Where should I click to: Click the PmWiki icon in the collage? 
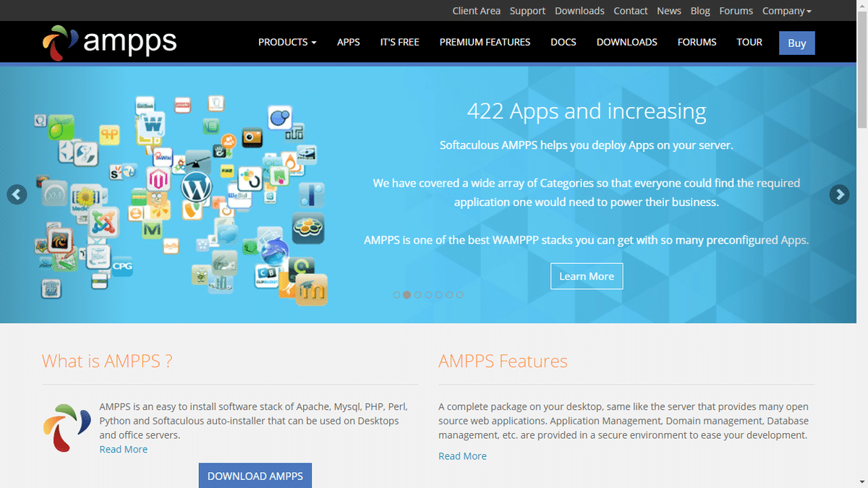(x=163, y=157)
